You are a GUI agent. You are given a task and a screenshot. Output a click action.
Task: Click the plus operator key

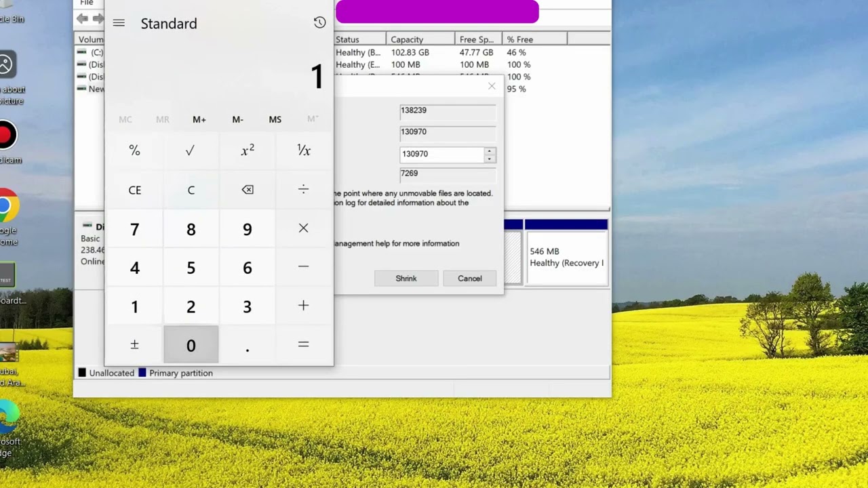point(304,306)
